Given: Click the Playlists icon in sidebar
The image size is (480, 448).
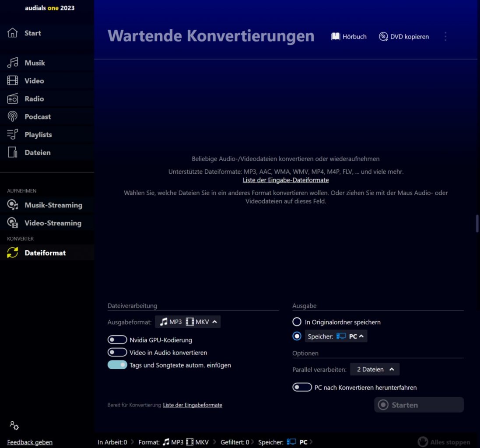Looking at the screenshot, I should tap(13, 134).
